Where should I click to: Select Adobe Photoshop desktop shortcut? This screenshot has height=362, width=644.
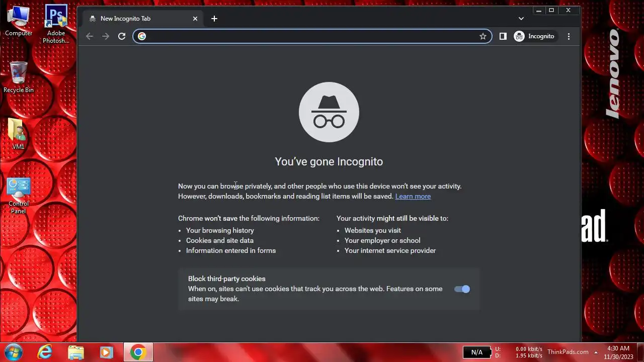click(56, 24)
